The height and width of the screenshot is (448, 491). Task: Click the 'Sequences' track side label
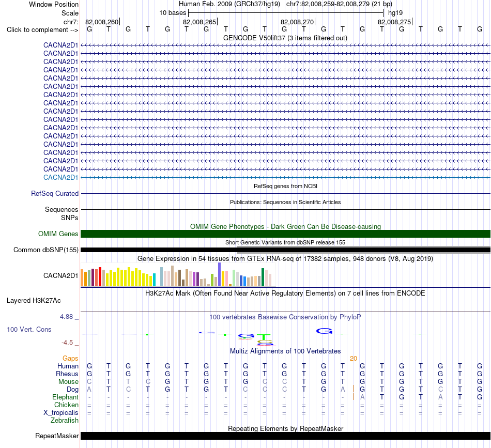[62, 209]
